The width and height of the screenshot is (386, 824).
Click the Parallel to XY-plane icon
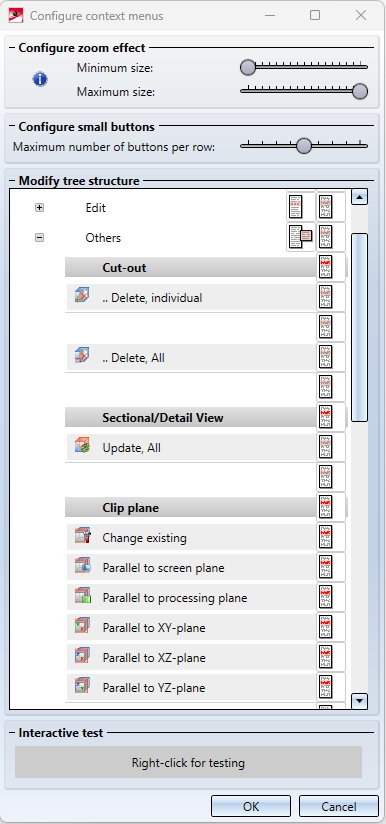(x=82, y=627)
